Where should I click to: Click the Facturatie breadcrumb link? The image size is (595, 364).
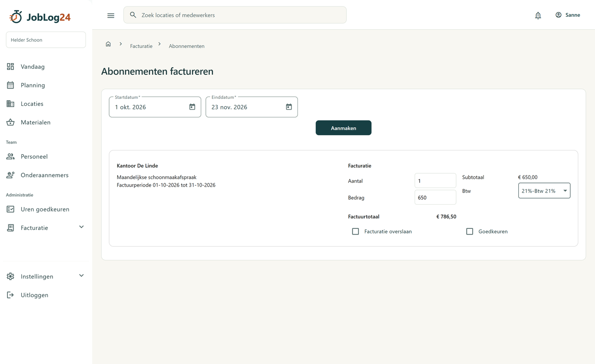(141, 46)
